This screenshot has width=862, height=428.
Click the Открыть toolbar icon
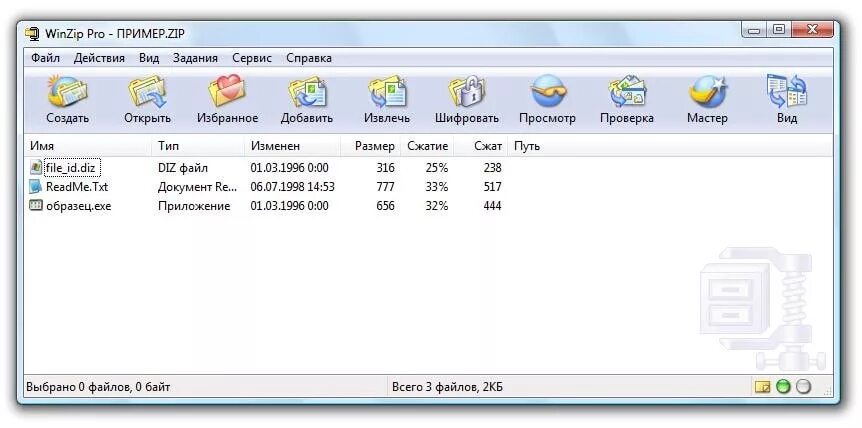[147, 91]
